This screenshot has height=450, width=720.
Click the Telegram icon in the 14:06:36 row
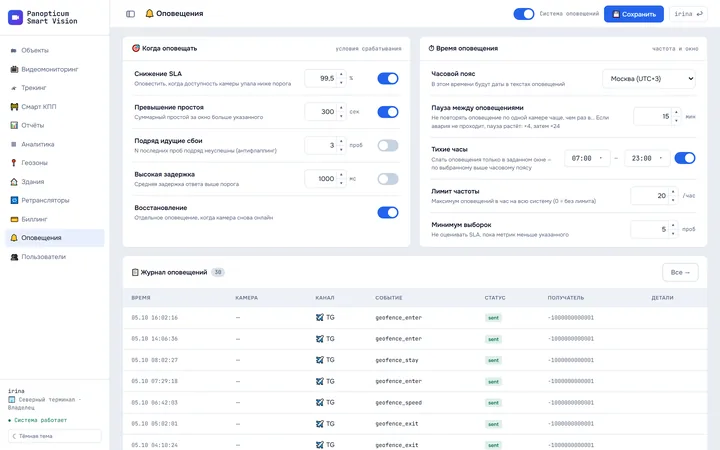(x=320, y=339)
